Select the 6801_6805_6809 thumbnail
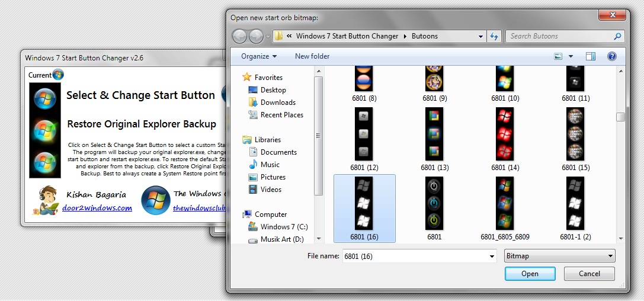Screen dimensions: 644x301 (505, 203)
